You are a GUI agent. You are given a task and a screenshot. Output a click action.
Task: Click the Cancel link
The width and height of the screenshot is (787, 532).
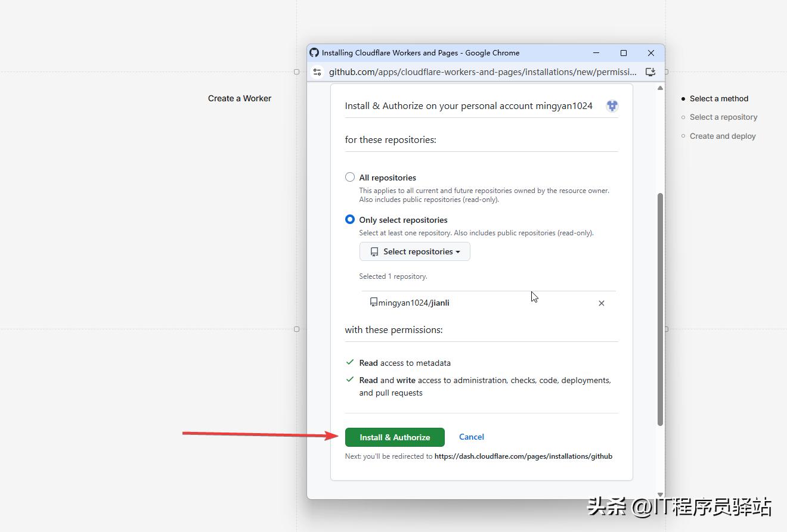[471, 437]
